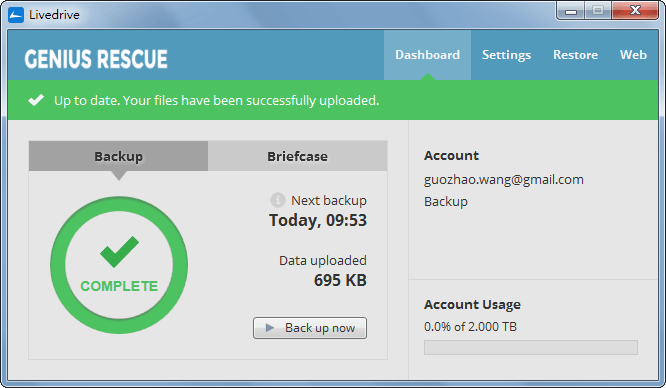Click the play arrow on Back up now
Screen dimensions: 666x388
269,328
